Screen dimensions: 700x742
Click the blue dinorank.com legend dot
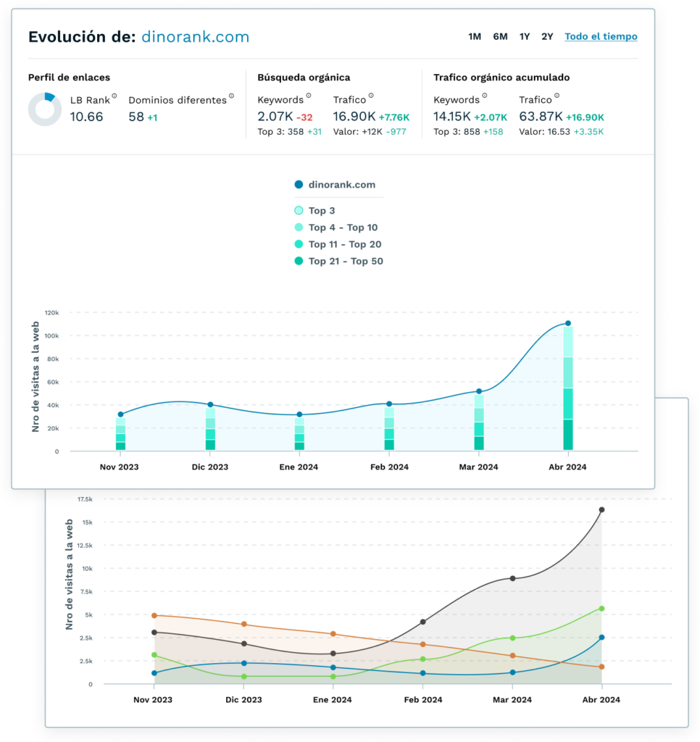(299, 185)
